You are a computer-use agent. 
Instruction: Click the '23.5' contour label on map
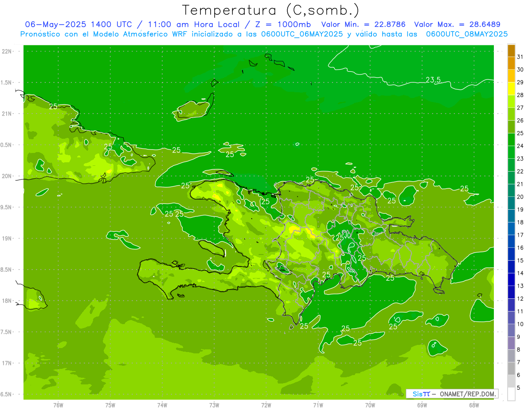433,80
